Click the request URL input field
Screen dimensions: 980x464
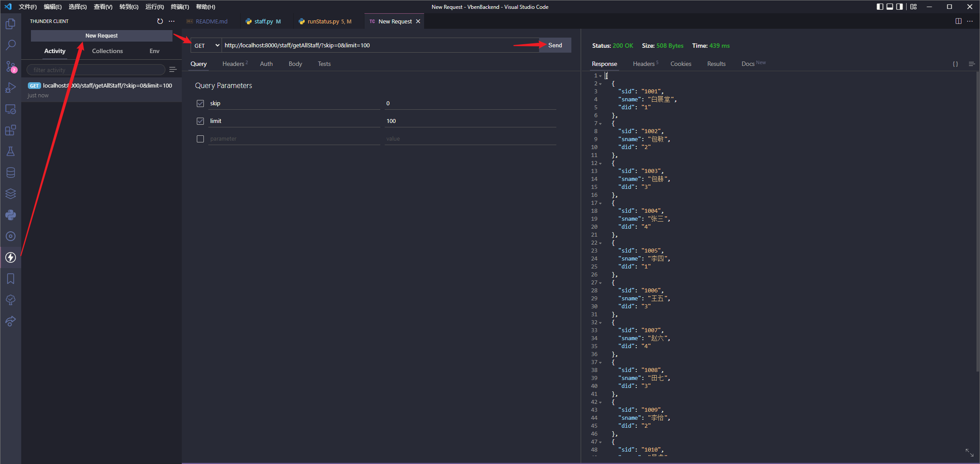380,45
